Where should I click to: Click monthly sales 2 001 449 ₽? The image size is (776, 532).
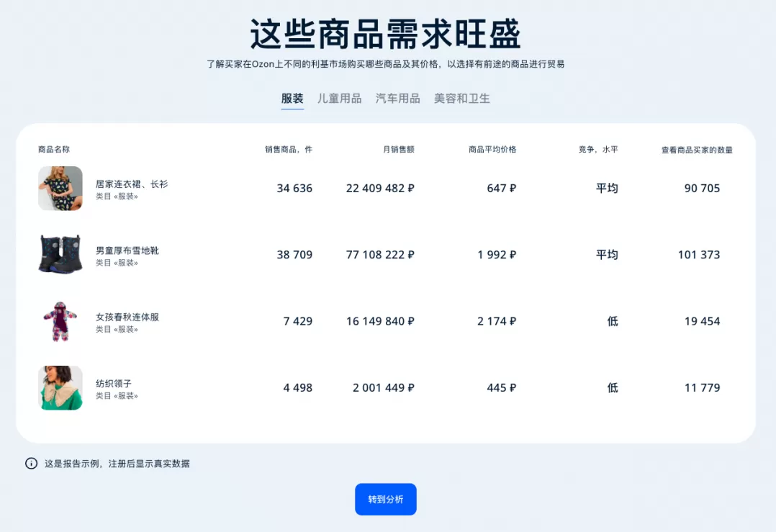[x=384, y=387]
